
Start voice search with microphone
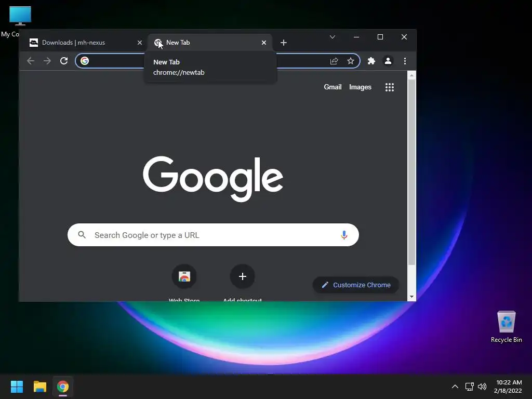344,235
